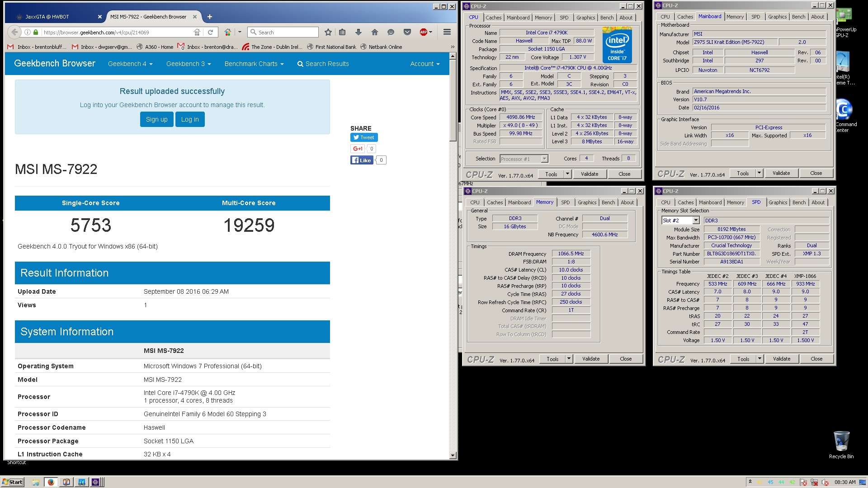
Task: Expand Tools dropdown arrow in Memory tab window
Action: pyautogui.click(x=569, y=359)
